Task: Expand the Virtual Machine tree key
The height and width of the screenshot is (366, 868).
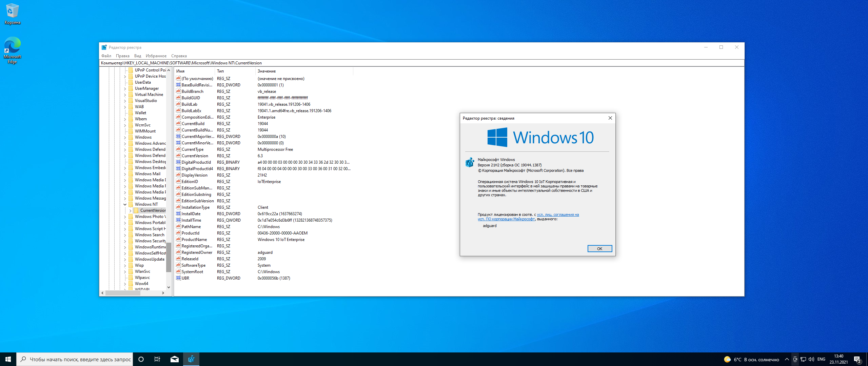Action: click(125, 95)
